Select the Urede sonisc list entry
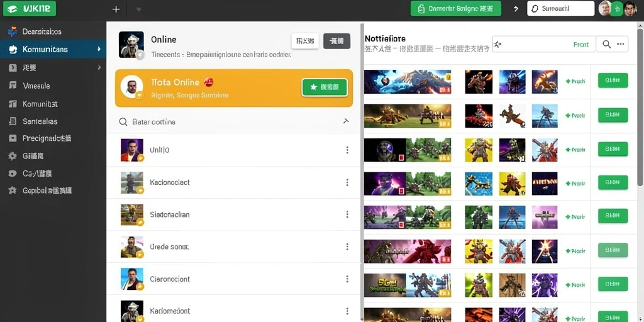The image size is (644, 322). (233, 247)
